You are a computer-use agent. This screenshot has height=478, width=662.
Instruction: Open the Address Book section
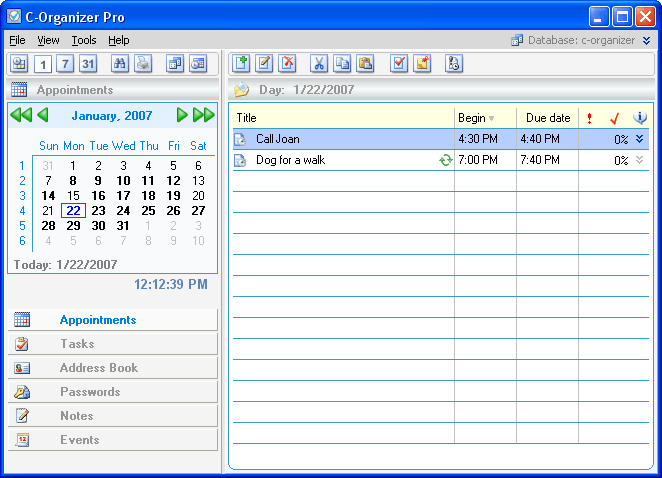point(112,368)
